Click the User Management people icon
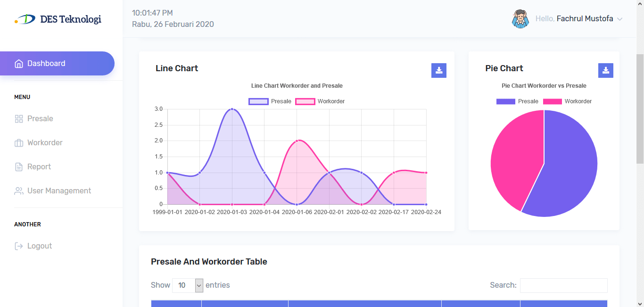The image size is (644, 307). point(19,191)
